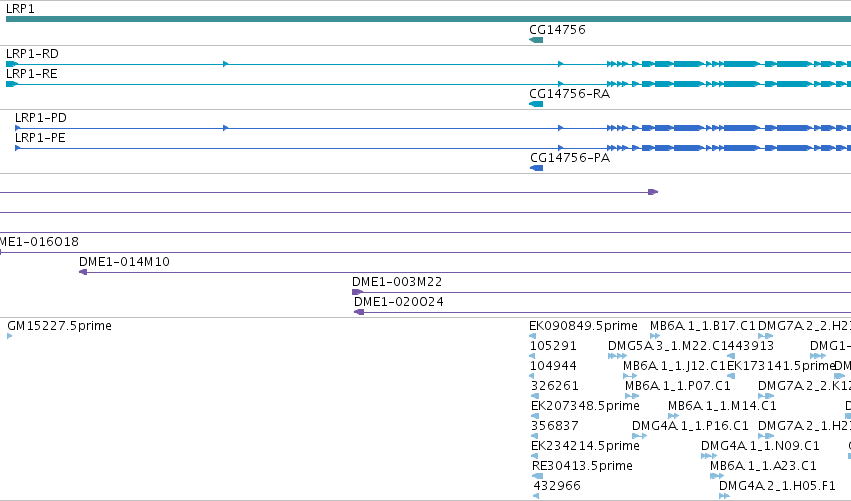
Task: Click the 326261 feature label
Action: click(x=555, y=386)
